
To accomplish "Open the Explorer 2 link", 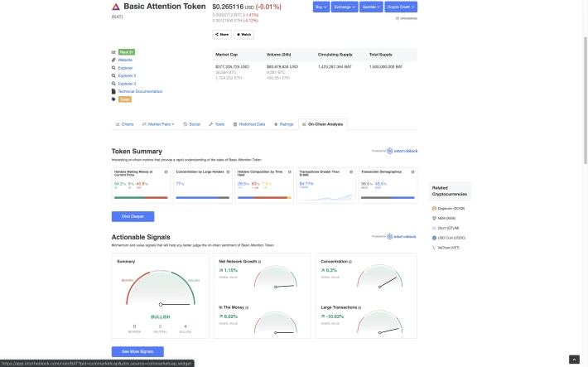I will pyautogui.click(x=128, y=75).
